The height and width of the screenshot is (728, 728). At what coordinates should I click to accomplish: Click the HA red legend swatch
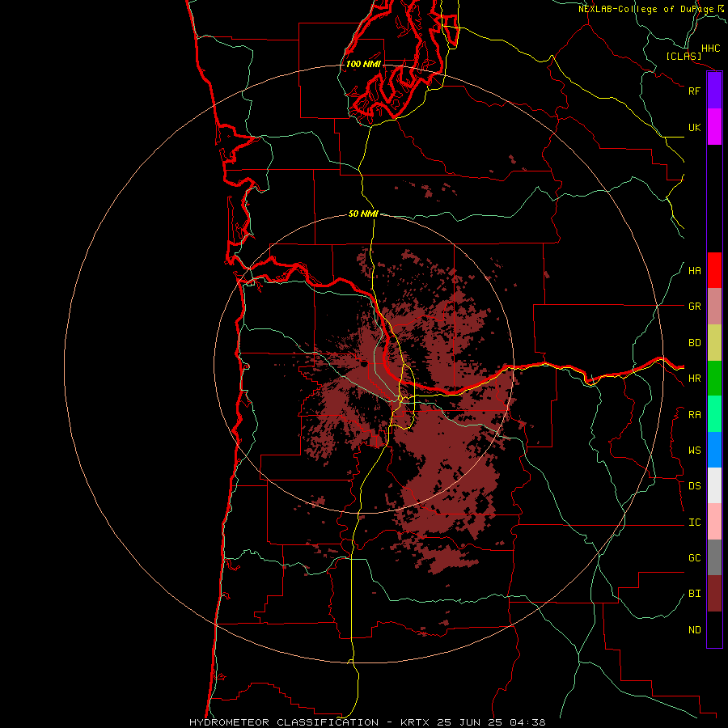pyautogui.click(x=714, y=270)
